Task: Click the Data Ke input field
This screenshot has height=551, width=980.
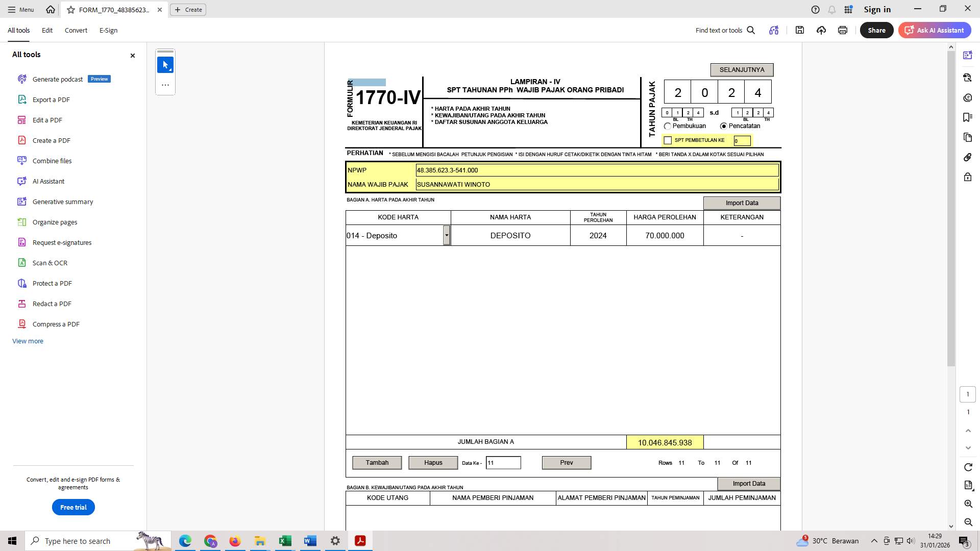Action: [503, 462]
